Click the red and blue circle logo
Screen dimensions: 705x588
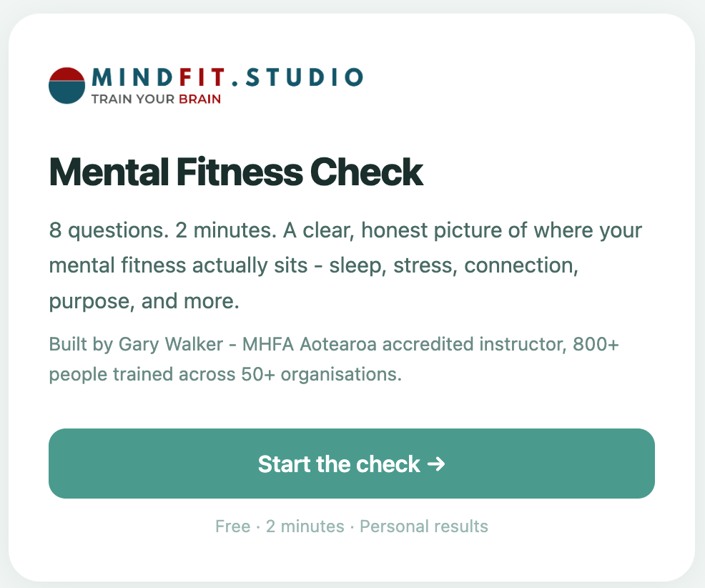(x=66, y=85)
